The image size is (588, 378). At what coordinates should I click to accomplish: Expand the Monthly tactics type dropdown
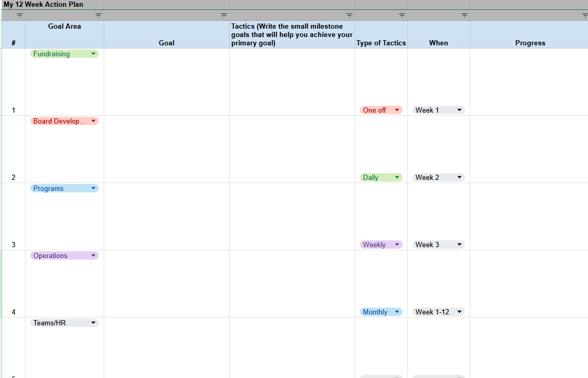click(x=381, y=312)
